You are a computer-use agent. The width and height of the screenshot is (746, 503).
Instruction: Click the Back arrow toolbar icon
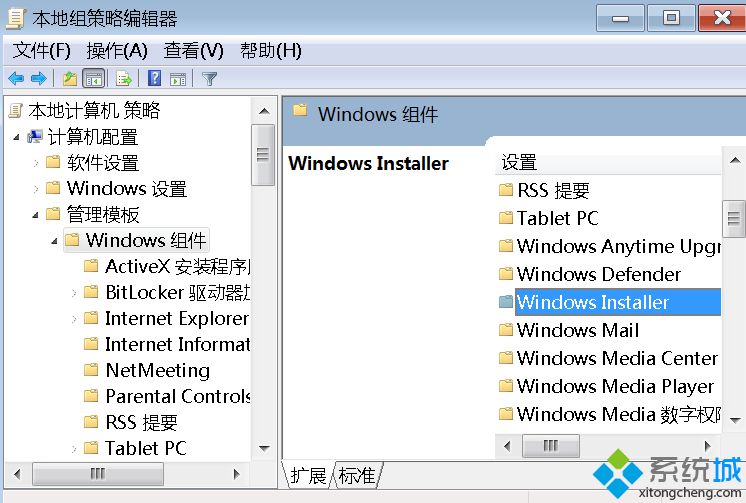tap(16, 78)
